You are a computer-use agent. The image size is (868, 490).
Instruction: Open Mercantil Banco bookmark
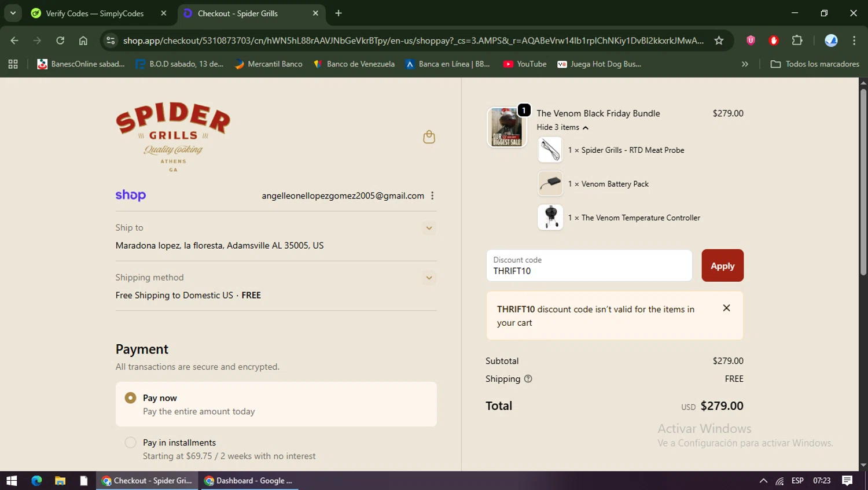(x=269, y=64)
